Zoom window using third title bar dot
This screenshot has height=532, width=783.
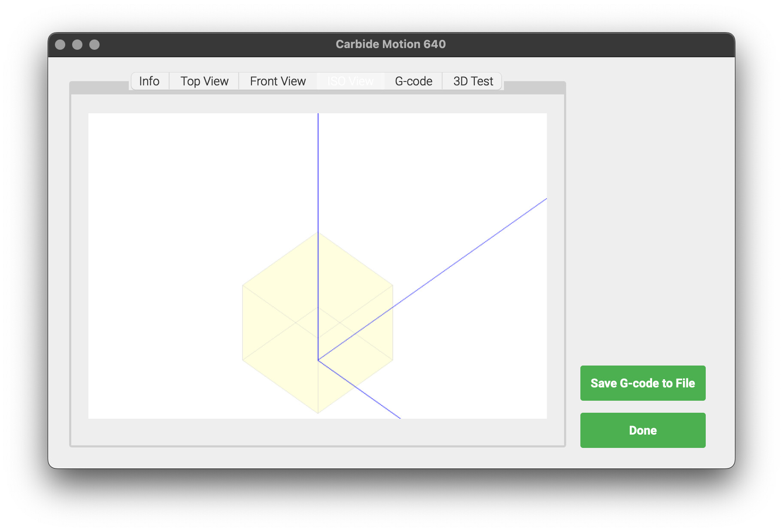pyautogui.click(x=94, y=45)
